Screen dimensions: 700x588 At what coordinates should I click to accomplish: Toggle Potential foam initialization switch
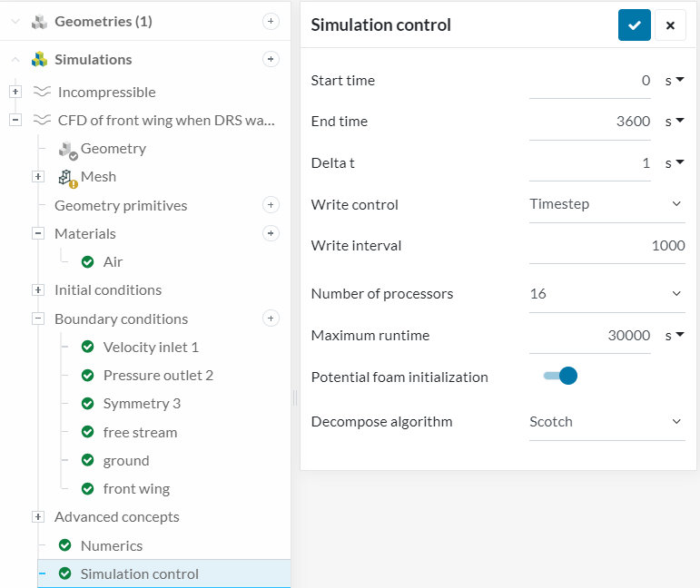[x=560, y=376]
